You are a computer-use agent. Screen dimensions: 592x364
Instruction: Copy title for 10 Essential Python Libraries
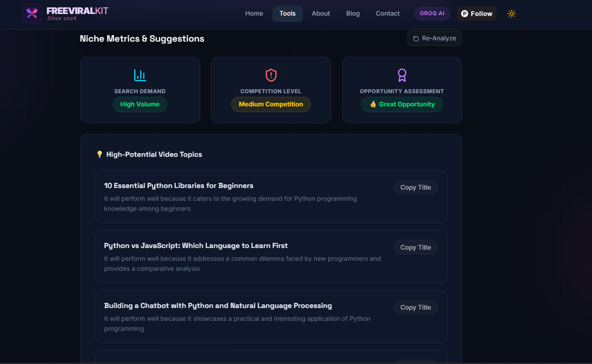416,187
